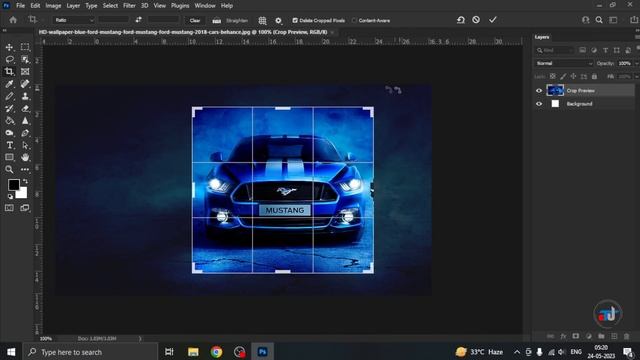Click the Straighten tool icon
This screenshot has height=360, width=640.
[x=217, y=20]
